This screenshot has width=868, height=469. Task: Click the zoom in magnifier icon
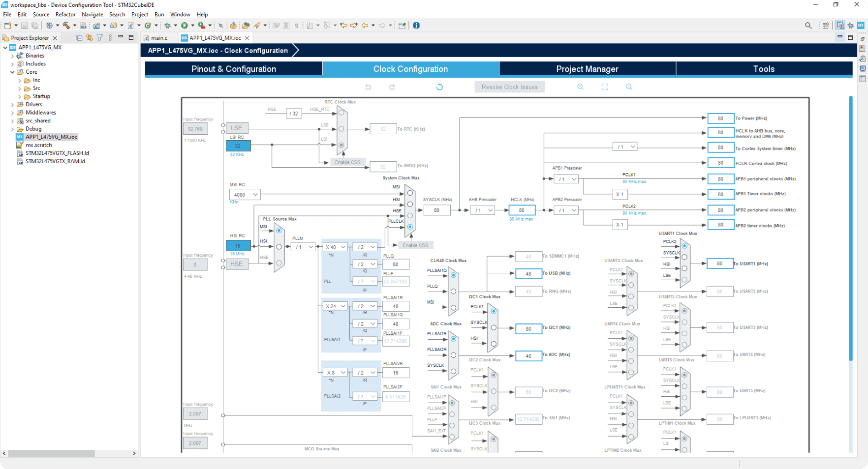pyautogui.click(x=580, y=87)
